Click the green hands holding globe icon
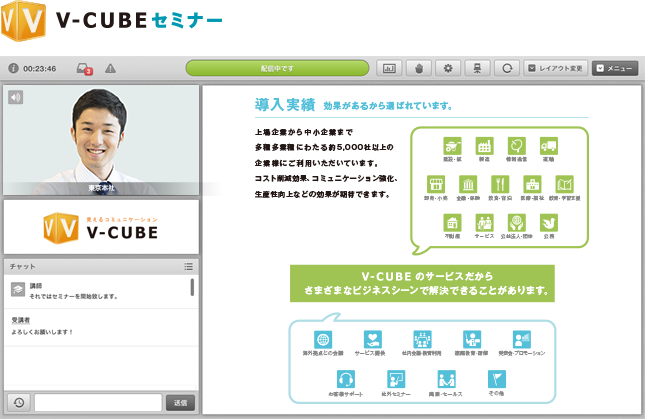This screenshot has width=645, height=419. tap(517, 222)
